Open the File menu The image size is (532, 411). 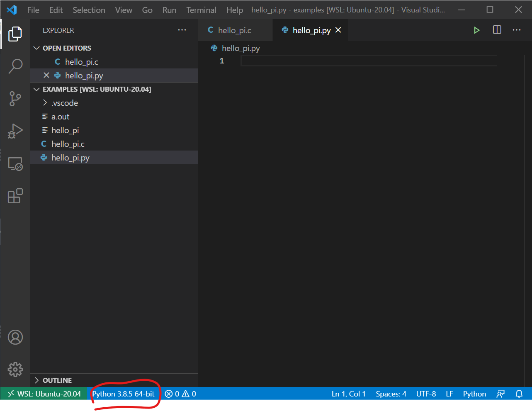pyautogui.click(x=33, y=10)
